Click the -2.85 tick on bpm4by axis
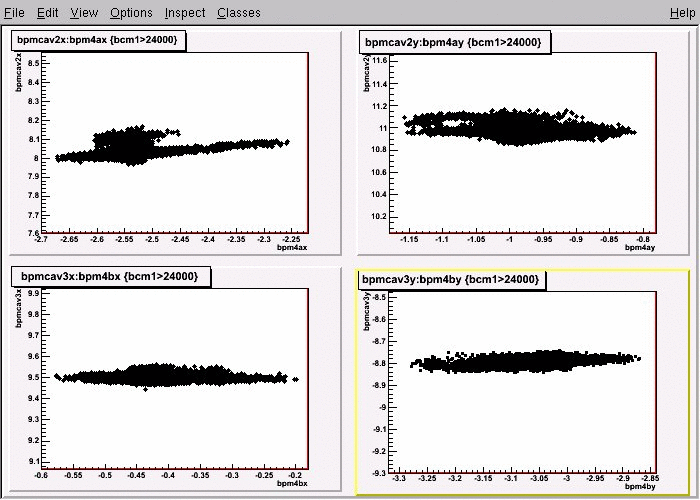 pos(650,479)
